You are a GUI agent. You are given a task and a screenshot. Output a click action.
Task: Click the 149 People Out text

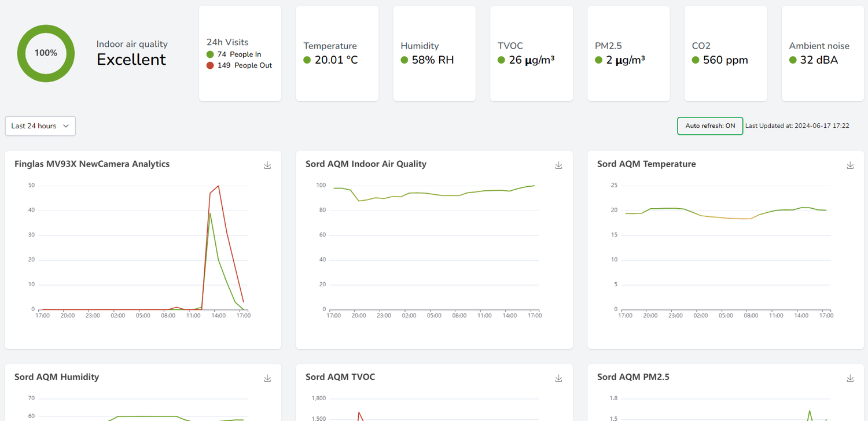click(x=245, y=65)
